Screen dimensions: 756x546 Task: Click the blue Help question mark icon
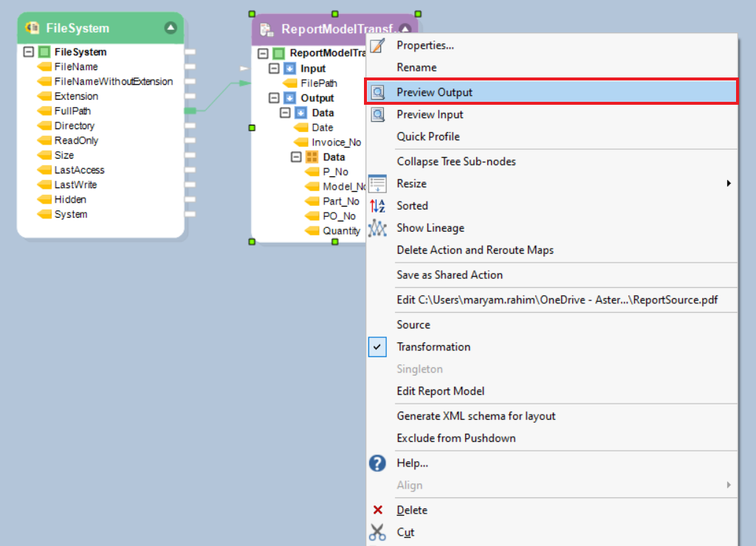point(377,463)
